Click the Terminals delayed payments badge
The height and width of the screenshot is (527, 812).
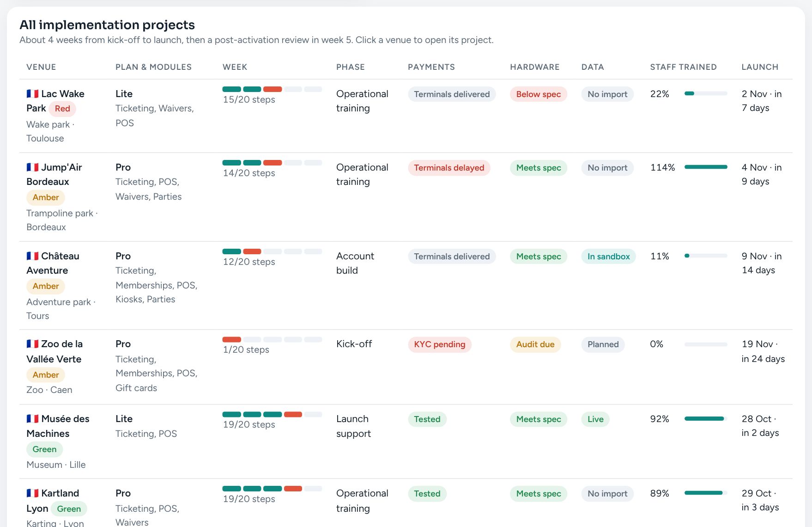[449, 168]
